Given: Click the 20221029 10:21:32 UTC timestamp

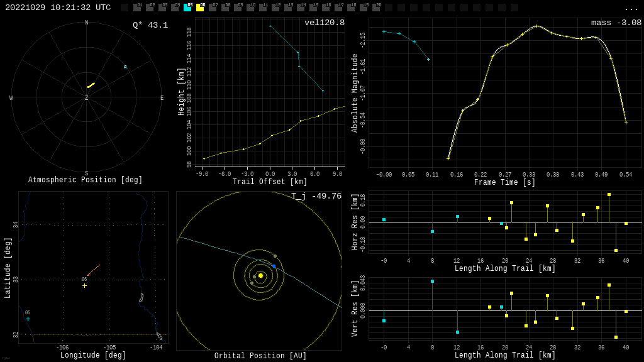Looking at the screenshot, I should pos(58,8).
